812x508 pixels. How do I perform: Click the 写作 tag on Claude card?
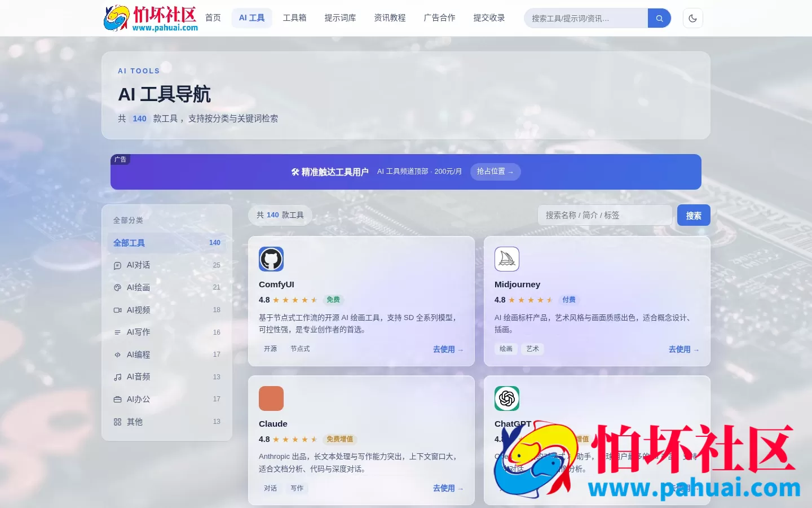(297, 488)
